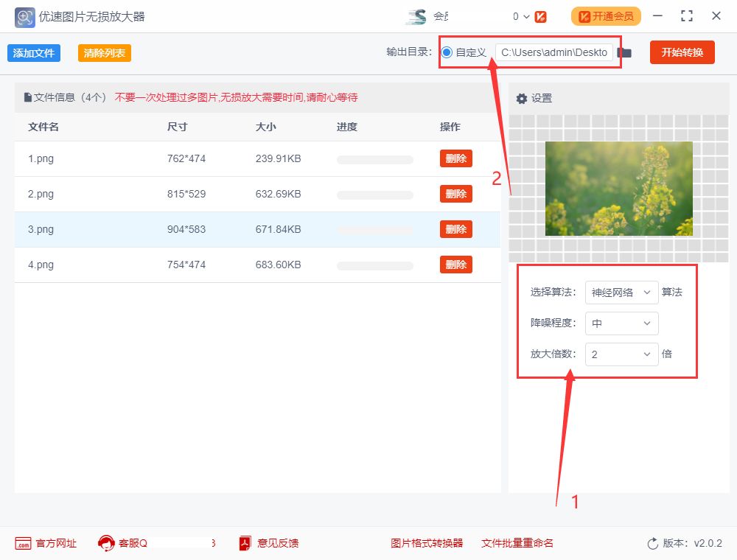
Task: Click the 尺寸 column header
Action: click(177, 127)
